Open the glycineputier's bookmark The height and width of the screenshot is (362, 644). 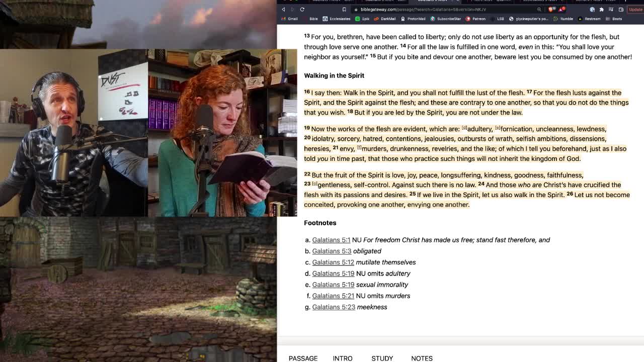tap(529, 19)
